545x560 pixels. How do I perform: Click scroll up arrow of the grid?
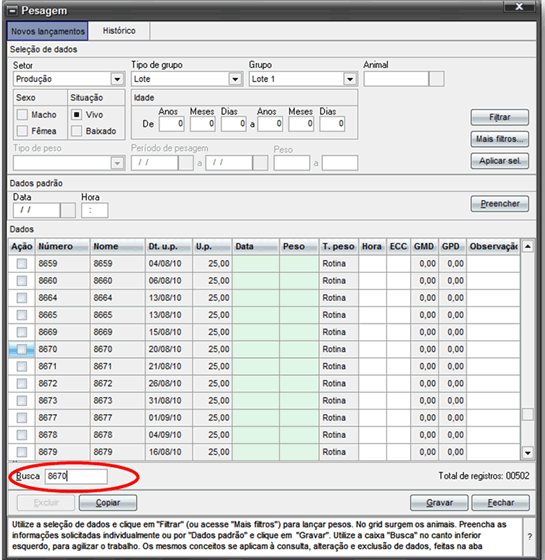click(x=528, y=246)
